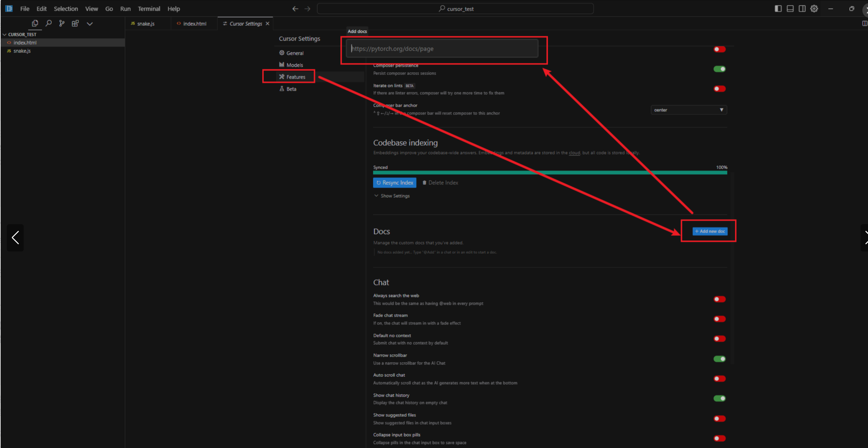The width and height of the screenshot is (868, 448).
Task: Turn on Iterate on lints toggle
Action: point(719,89)
